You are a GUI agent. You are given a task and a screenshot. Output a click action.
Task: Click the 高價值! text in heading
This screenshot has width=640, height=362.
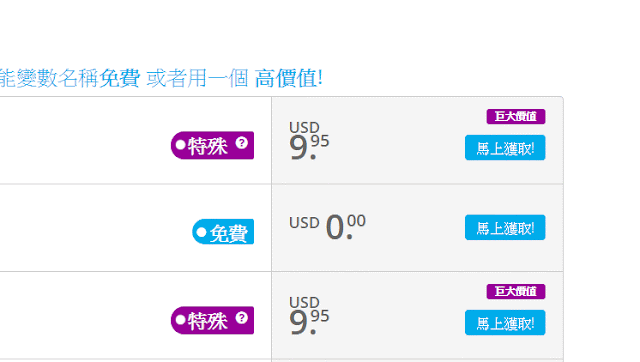(289, 78)
